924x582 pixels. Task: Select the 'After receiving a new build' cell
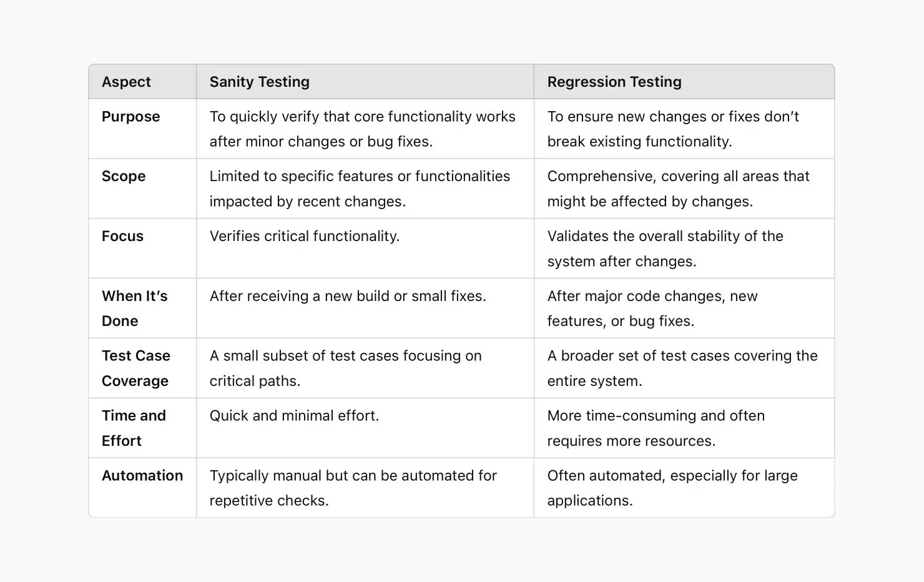pyautogui.click(x=347, y=296)
